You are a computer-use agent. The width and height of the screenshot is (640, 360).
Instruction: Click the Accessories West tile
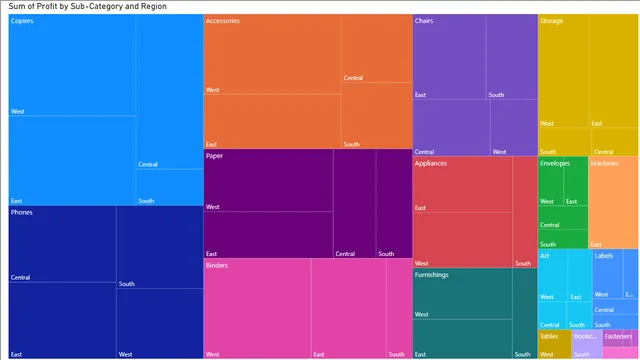click(273, 54)
